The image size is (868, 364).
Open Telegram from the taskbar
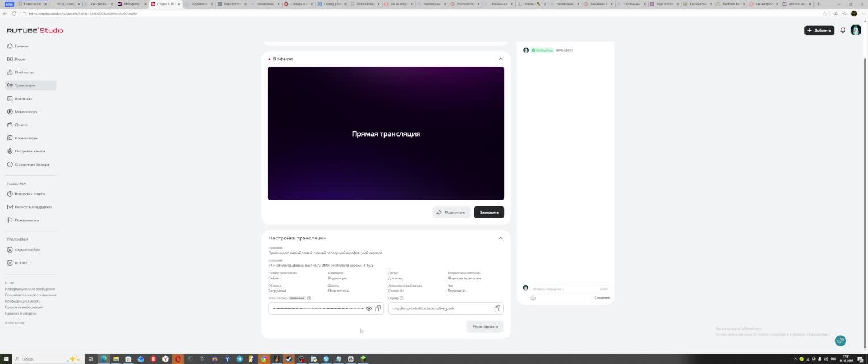(x=239, y=359)
